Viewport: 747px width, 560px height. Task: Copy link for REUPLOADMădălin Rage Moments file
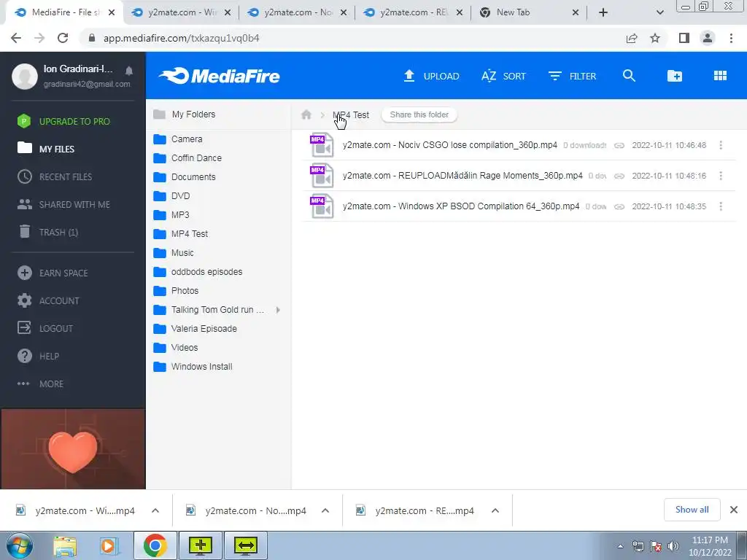click(x=619, y=176)
